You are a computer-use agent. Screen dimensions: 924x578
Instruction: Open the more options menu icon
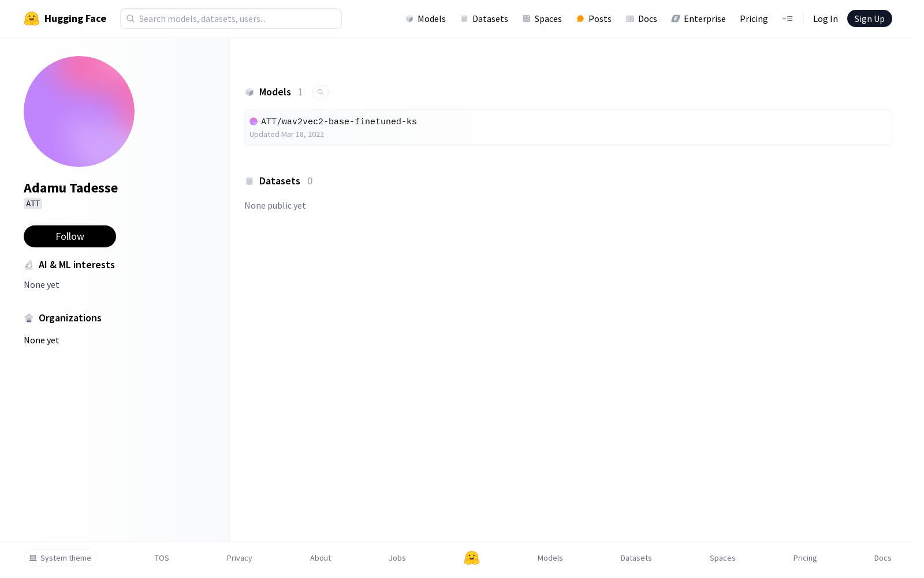(787, 18)
